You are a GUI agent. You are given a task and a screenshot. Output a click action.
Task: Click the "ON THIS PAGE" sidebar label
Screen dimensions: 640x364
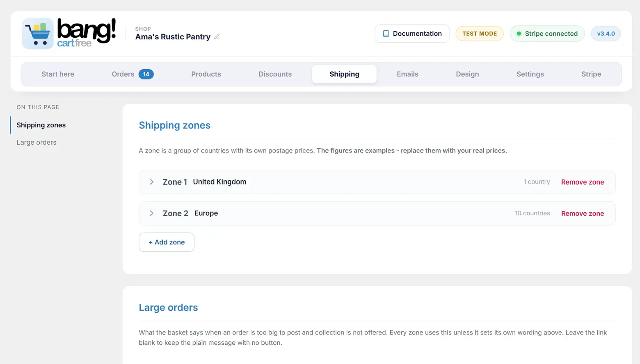(x=38, y=107)
